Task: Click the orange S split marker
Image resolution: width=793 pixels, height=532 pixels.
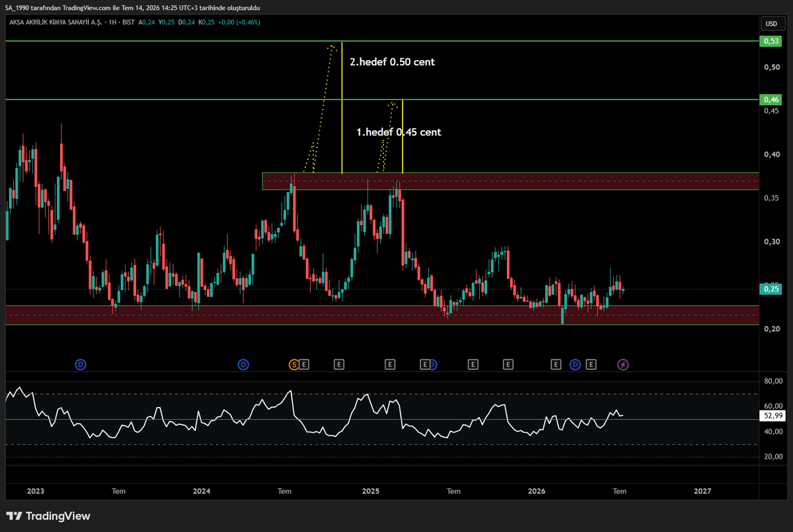Action: [x=294, y=364]
